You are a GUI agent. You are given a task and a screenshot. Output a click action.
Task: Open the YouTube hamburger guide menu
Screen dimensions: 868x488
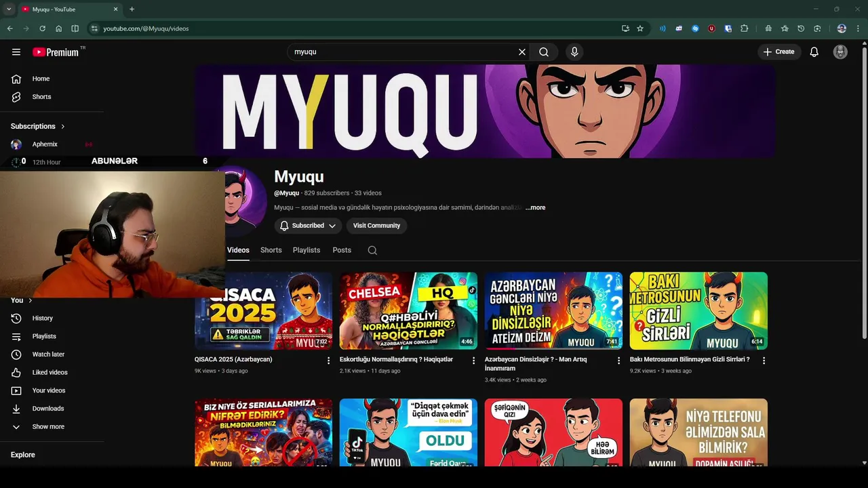pyautogui.click(x=16, y=52)
